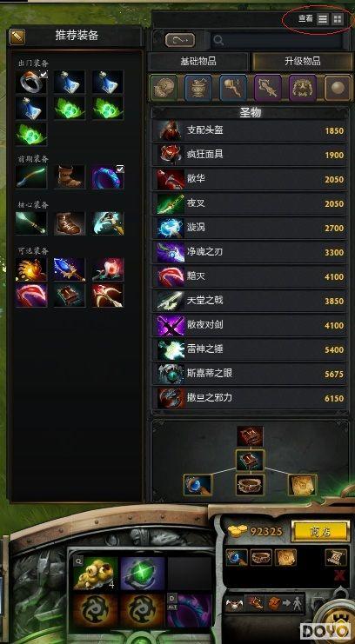Click the green gem item in inventory
The height and width of the screenshot is (644, 355).
point(143,573)
